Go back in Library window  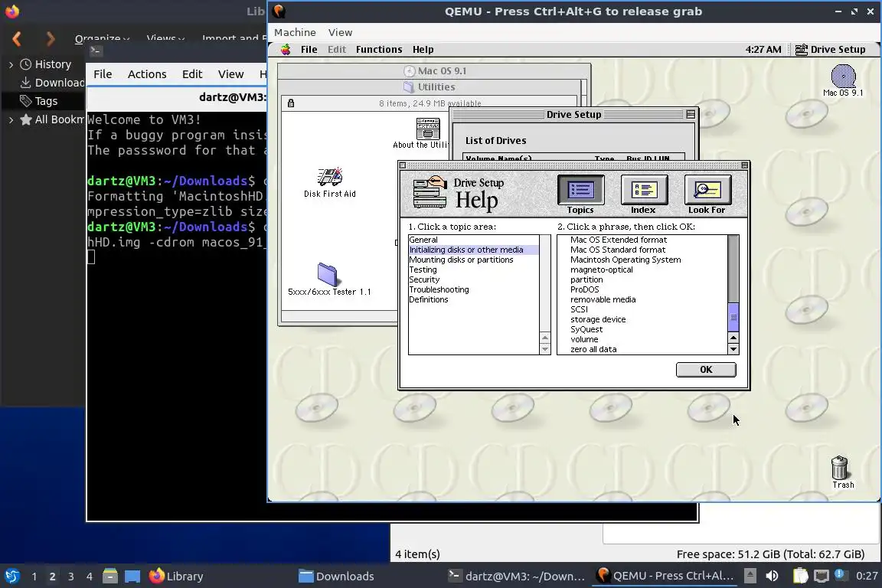pyautogui.click(x=17, y=39)
